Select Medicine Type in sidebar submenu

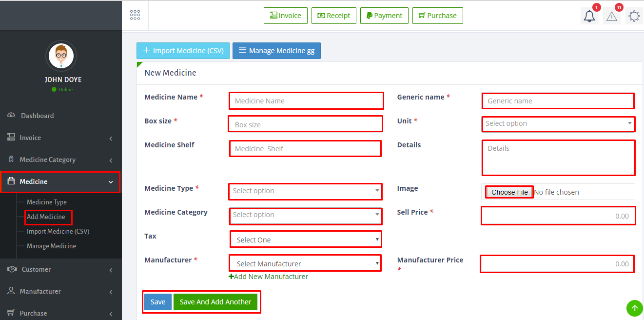point(47,202)
